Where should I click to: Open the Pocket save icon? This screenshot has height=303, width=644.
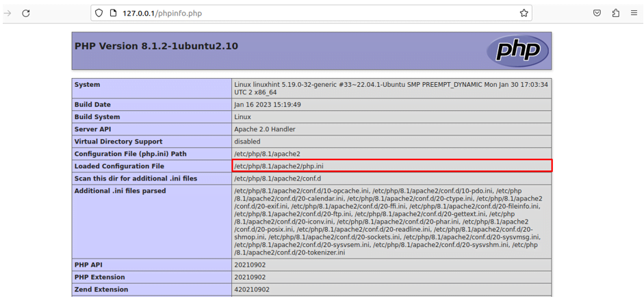coord(597,13)
